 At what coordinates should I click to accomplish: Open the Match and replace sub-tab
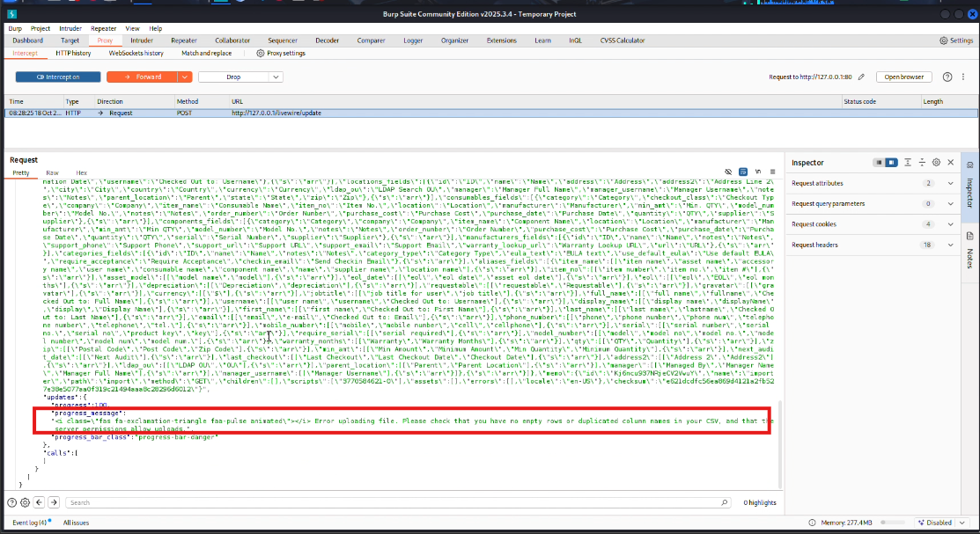coord(206,53)
